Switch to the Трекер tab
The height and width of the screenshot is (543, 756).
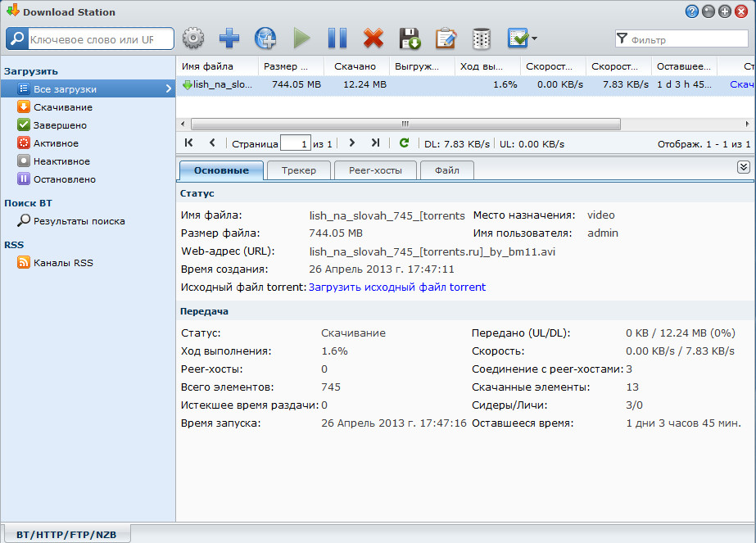tap(298, 170)
